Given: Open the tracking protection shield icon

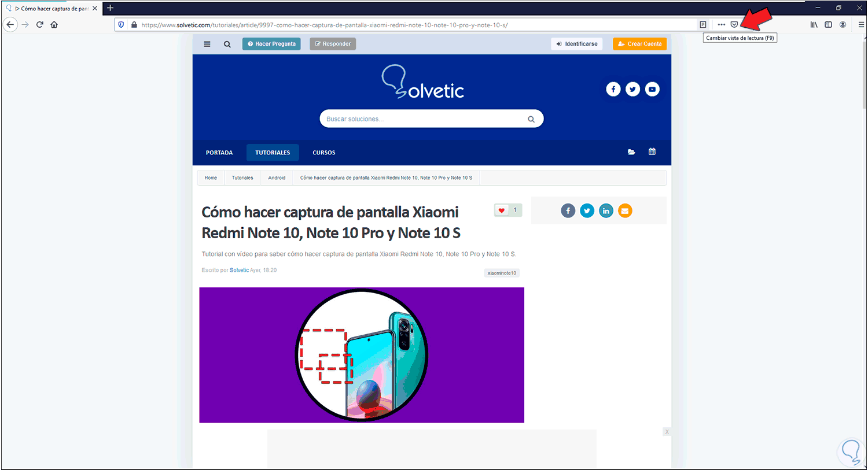Looking at the screenshot, I should [x=121, y=25].
